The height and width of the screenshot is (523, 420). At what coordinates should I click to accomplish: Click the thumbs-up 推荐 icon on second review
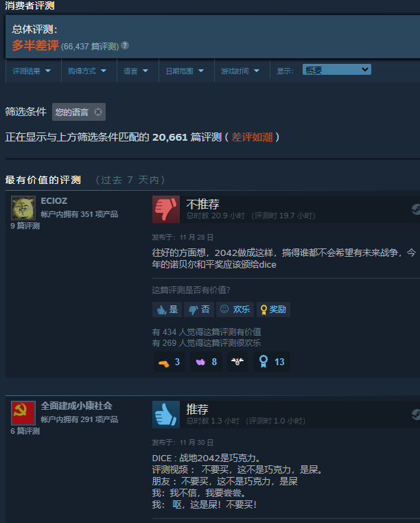[x=166, y=415]
